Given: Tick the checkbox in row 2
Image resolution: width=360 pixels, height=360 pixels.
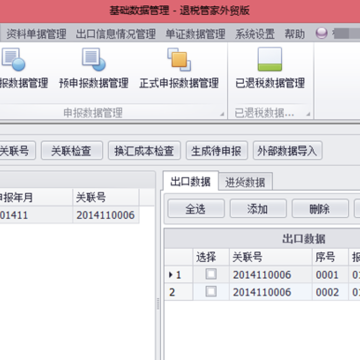Looking at the screenshot, I should click(x=211, y=292).
